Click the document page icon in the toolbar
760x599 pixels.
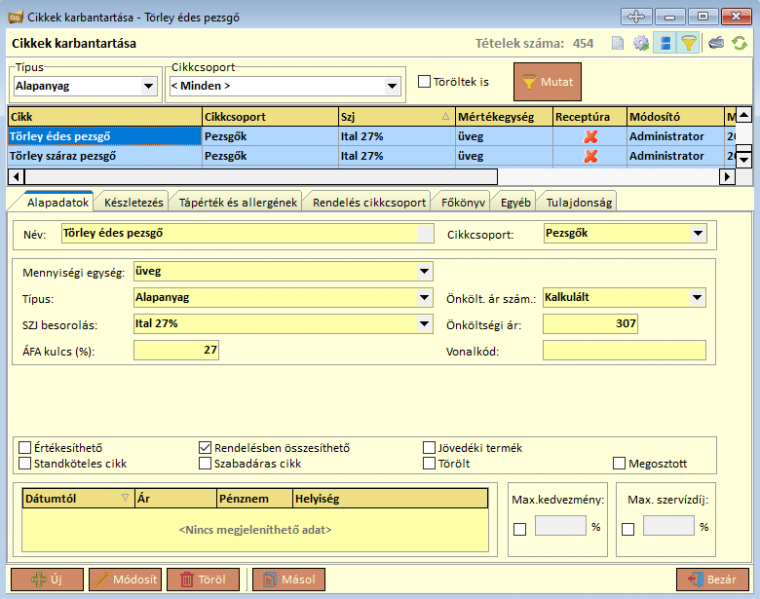[x=618, y=43]
